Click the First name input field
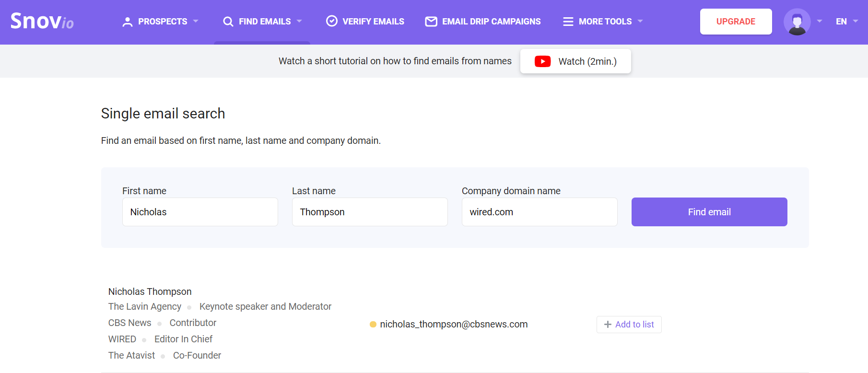This screenshot has height=373, width=868. (x=200, y=212)
